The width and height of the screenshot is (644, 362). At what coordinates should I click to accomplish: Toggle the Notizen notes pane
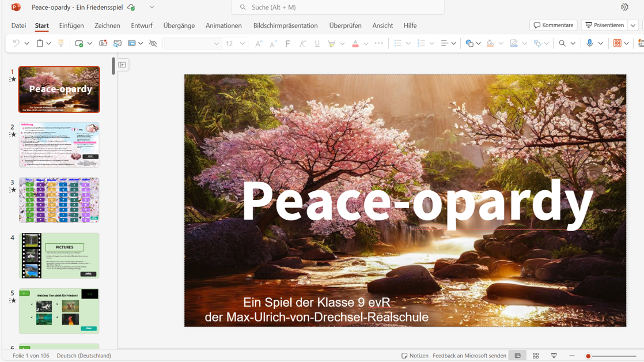(415, 356)
